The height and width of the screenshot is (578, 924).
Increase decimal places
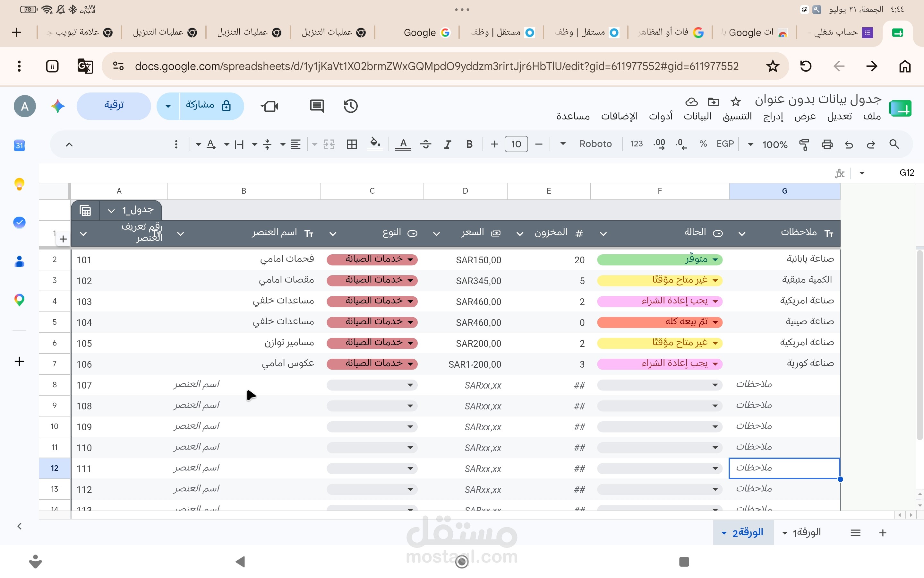(x=659, y=144)
